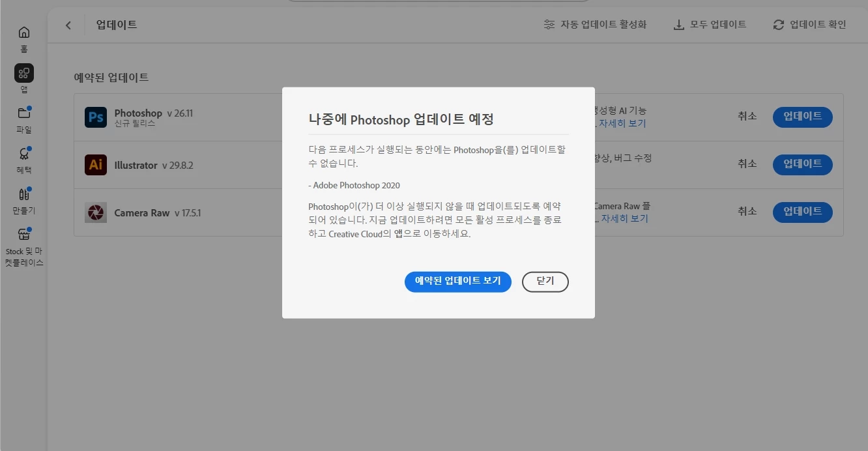Open the Home (홈) sidebar icon
The image size is (868, 451).
tap(23, 33)
